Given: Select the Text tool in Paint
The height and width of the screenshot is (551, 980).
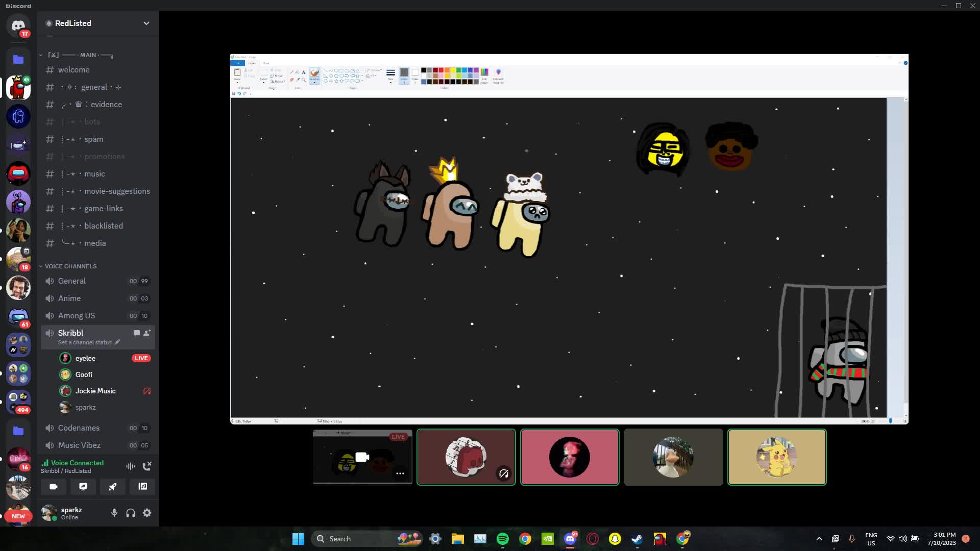Looking at the screenshot, I should point(303,71).
